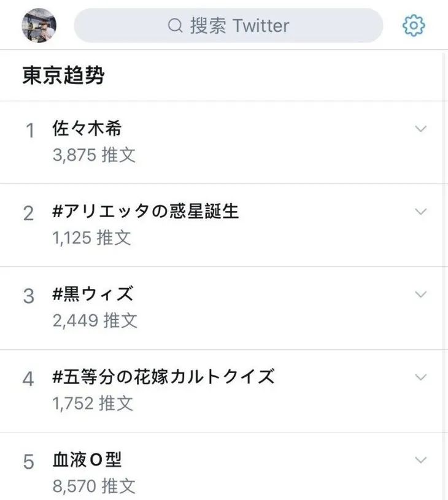
Task: Click the search magnifier icon
Action: tap(175, 26)
